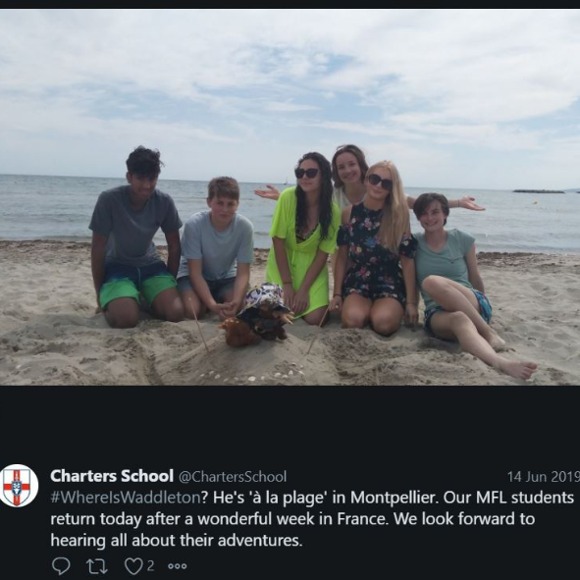The height and width of the screenshot is (580, 580).
Task: Click the tweet text about Montpellier
Action: coord(312,519)
